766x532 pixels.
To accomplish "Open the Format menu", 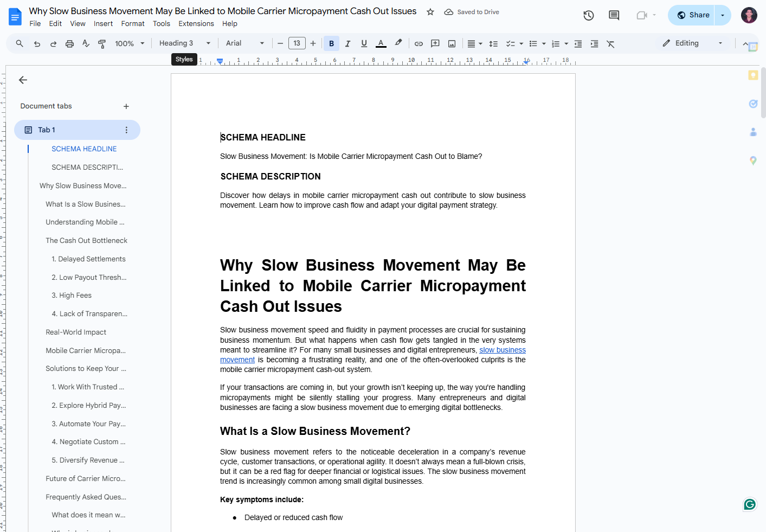I will click(x=133, y=24).
